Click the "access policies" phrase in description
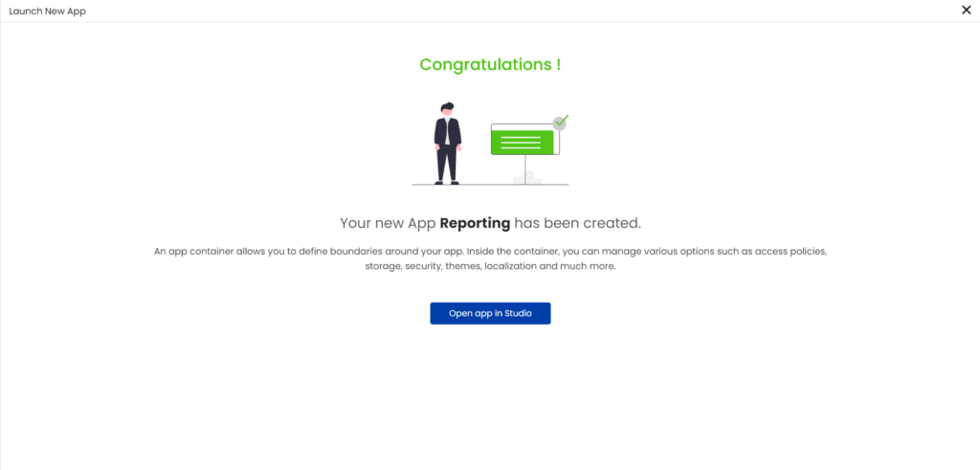Image resolution: width=980 pixels, height=470 pixels. click(x=790, y=251)
